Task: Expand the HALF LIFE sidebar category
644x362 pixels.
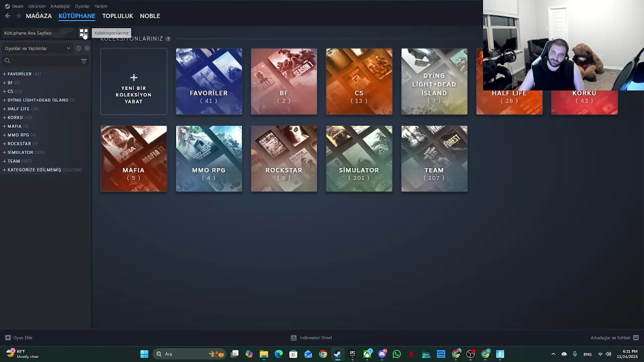Action: (5, 109)
